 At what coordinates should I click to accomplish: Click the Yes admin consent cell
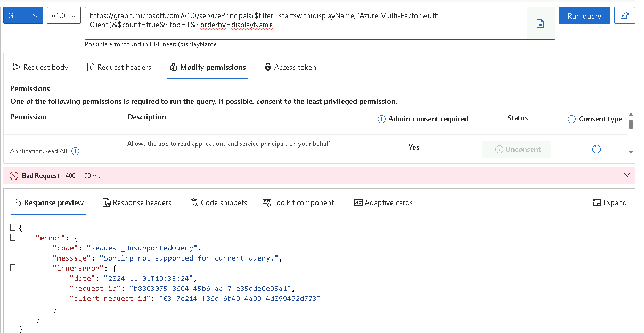pos(414,147)
